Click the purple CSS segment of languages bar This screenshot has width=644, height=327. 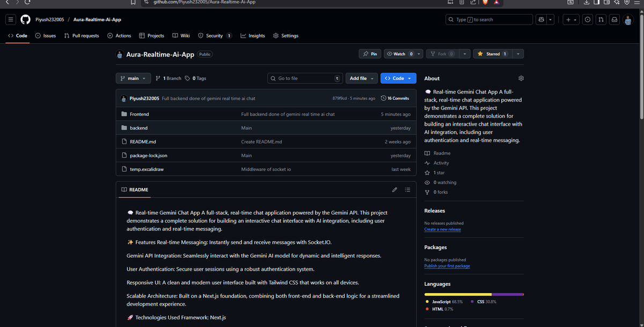pos(507,294)
